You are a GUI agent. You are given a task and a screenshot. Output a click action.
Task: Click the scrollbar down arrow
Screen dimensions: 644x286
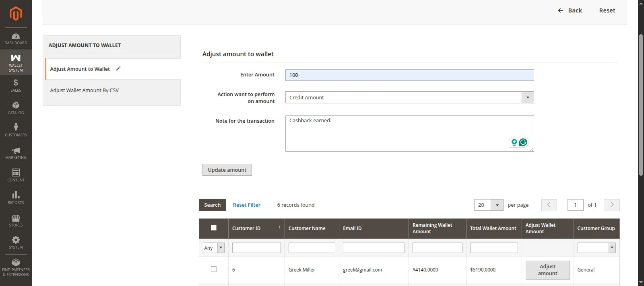pyautogui.click(x=641, y=282)
